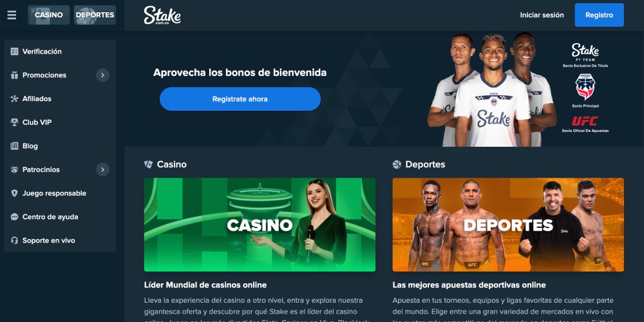Click the Blog newspaper icon
This screenshot has width=644, height=322.
pos(14,146)
